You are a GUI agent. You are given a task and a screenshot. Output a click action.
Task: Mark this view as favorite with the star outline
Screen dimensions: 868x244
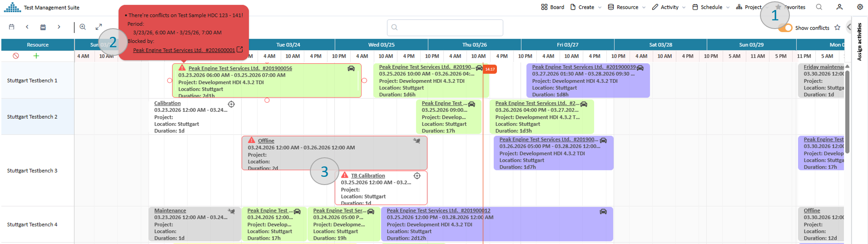[x=837, y=28]
